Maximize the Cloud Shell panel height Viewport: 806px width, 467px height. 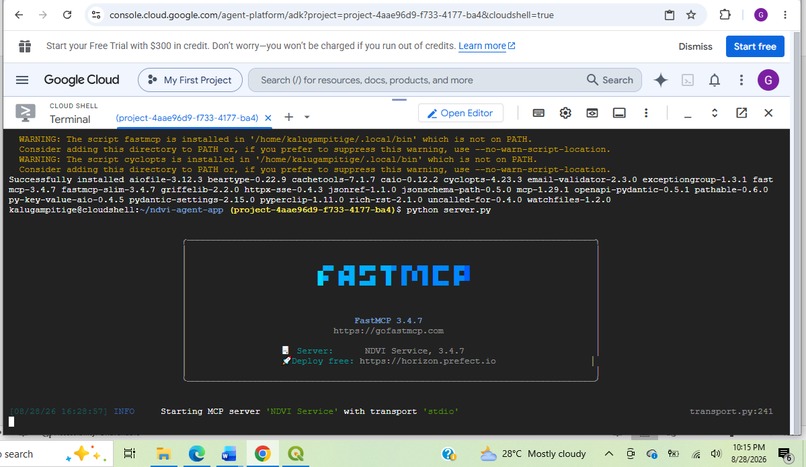(x=715, y=113)
